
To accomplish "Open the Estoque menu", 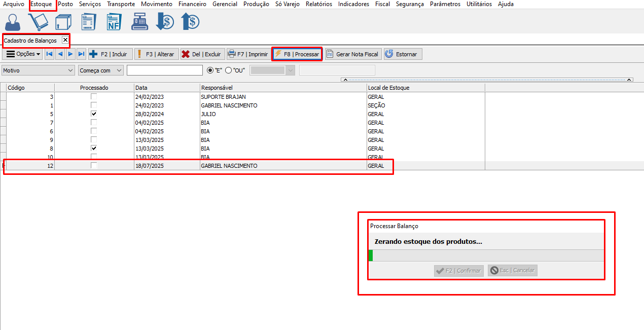I will (41, 4).
